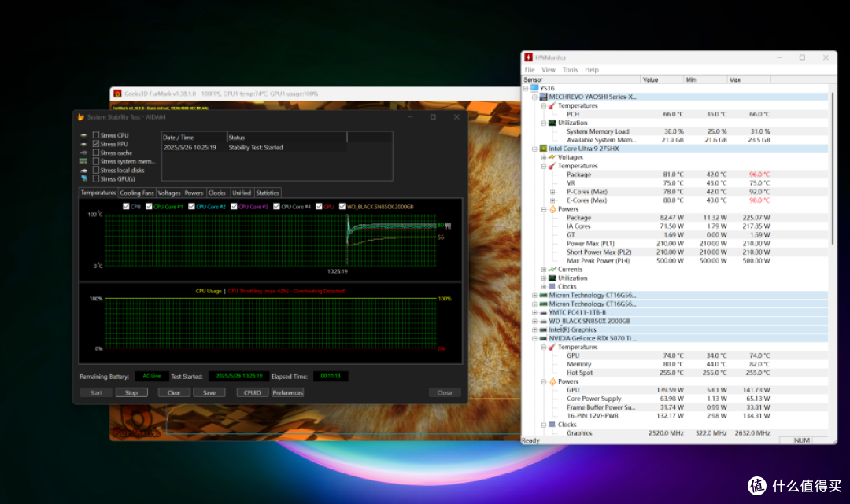This screenshot has height=504, width=850.
Task: Click the Intel(R) Graphics card icon
Action: point(543,329)
